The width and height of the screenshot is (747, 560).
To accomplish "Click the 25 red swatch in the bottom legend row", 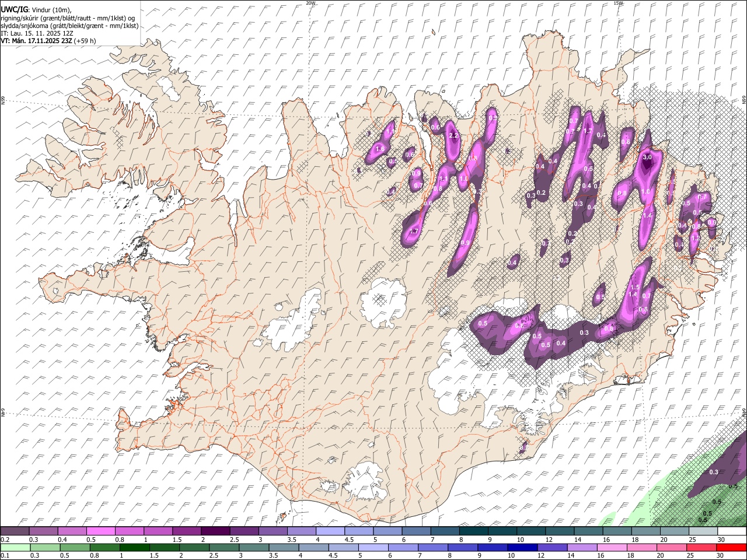I will pyautogui.click(x=702, y=547).
